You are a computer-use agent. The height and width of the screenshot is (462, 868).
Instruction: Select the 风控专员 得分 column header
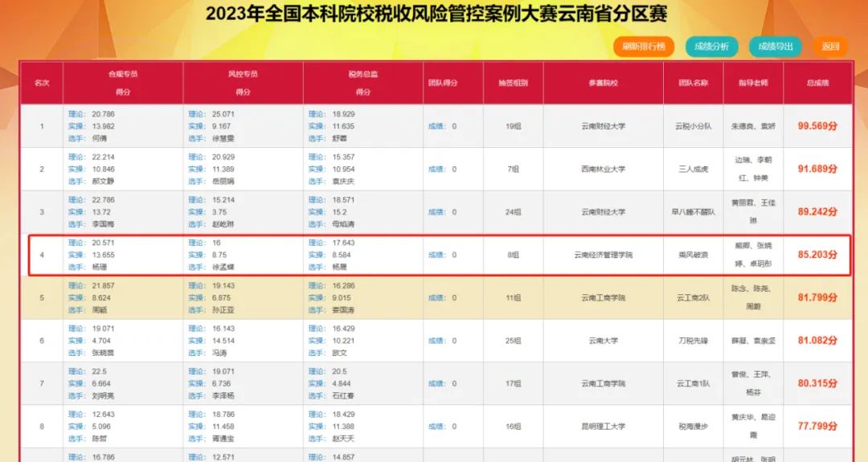pyautogui.click(x=243, y=83)
